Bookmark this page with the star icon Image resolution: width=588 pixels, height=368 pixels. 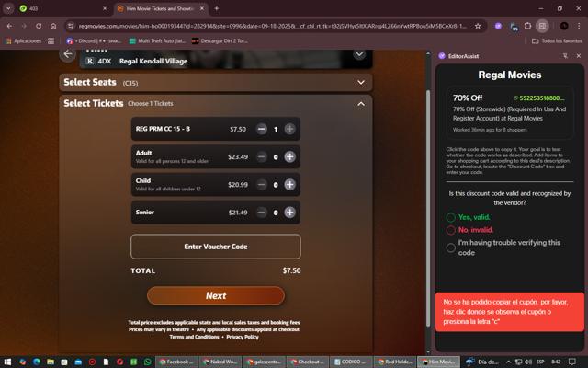coord(478,26)
